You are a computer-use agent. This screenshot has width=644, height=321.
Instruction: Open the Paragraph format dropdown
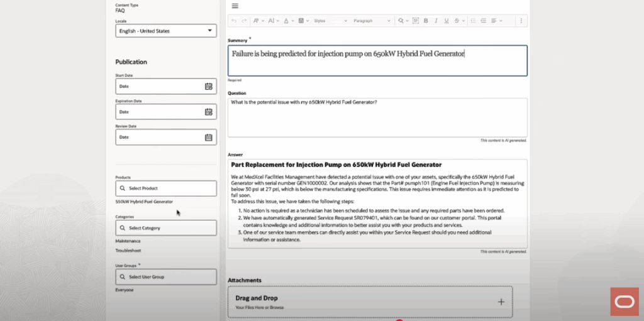(x=370, y=21)
